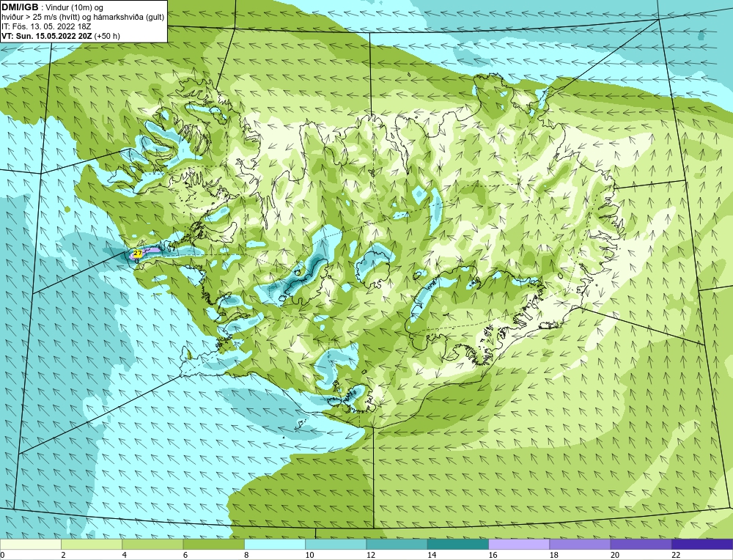Click the legend value 4
This screenshot has height=560, width=733.
pos(125,555)
